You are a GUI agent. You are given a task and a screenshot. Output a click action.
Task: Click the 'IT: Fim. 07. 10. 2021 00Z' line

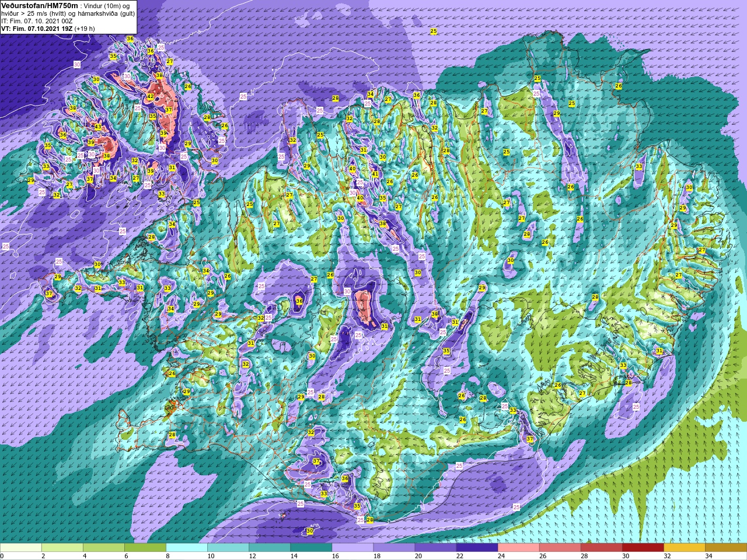pos(37,21)
